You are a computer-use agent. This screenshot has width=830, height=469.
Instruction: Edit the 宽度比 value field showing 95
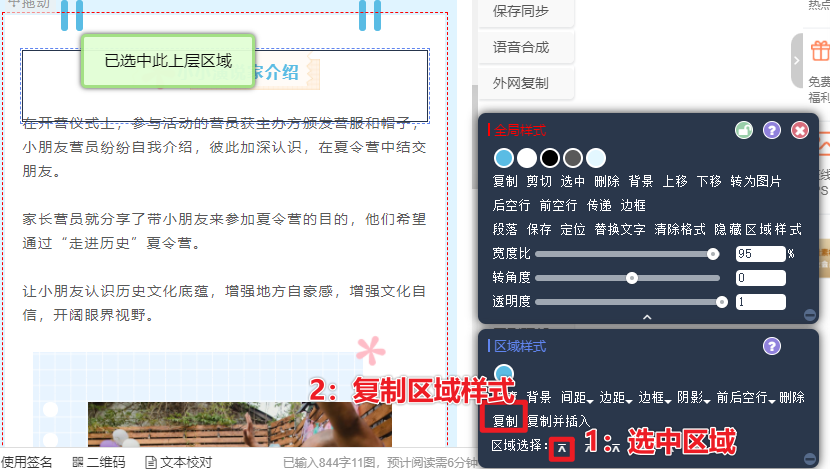(761, 254)
